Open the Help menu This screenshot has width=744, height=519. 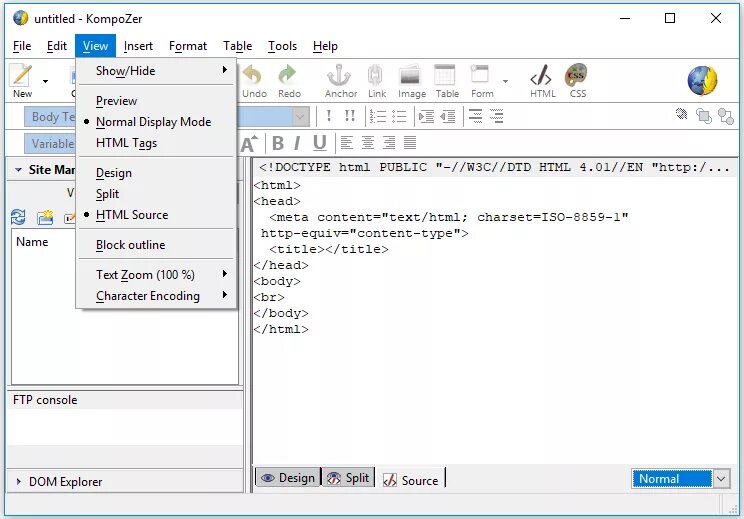click(x=325, y=46)
